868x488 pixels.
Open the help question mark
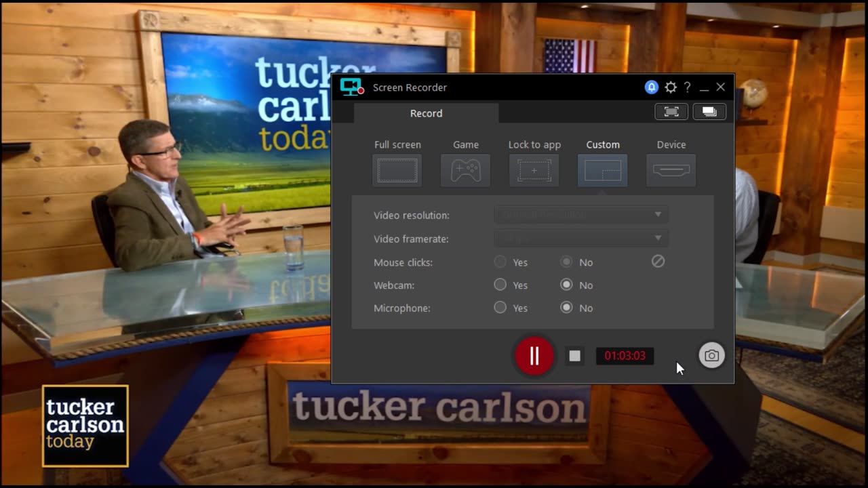[x=687, y=87]
